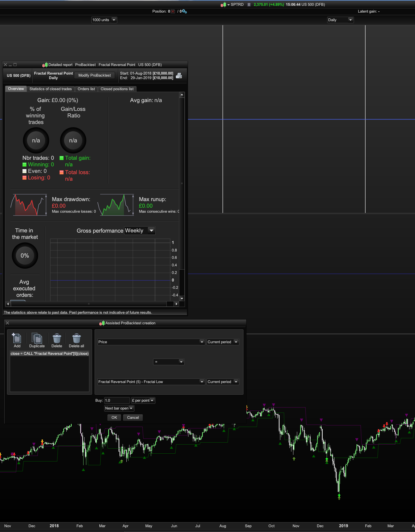415x532 pixels.
Task: Click the report's horizontal scrollbar thumb
Action: [89, 304]
